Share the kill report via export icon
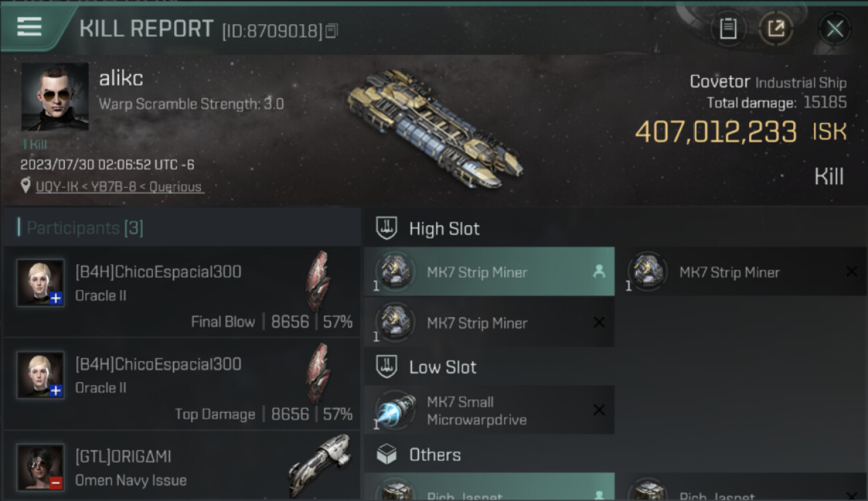Screen dimensions: 868x501 pos(775,29)
